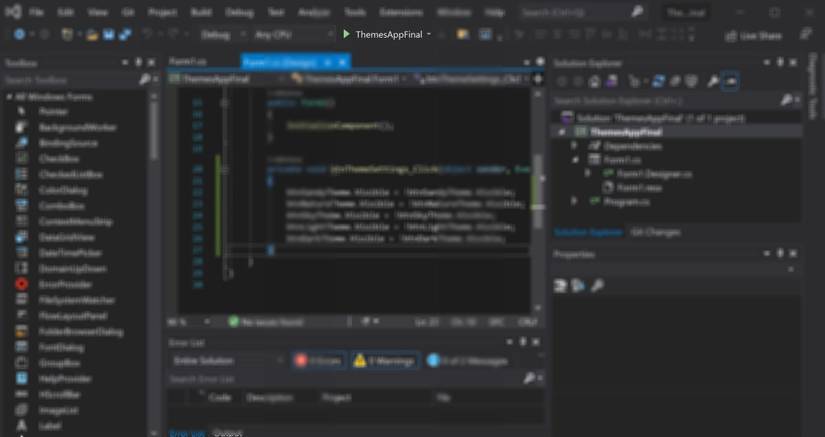Screen dimensions: 825x437
Task: Open the Debug configuration dropdown
Action: (x=223, y=35)
